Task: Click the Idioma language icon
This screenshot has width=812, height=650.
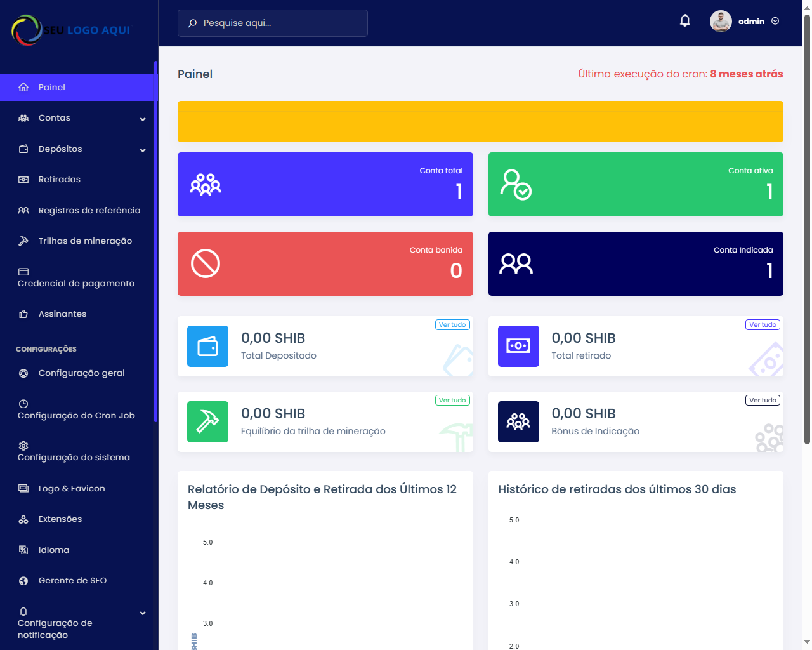Action: (23, 550)
